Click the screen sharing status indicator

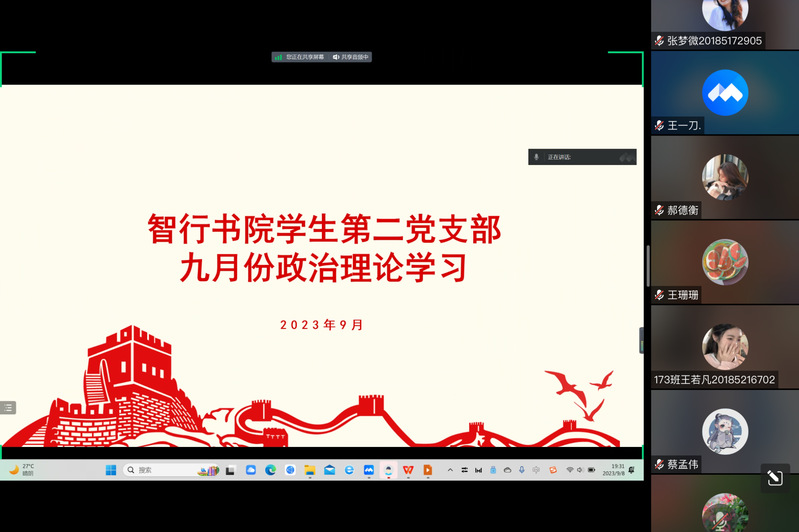[299, 57]
